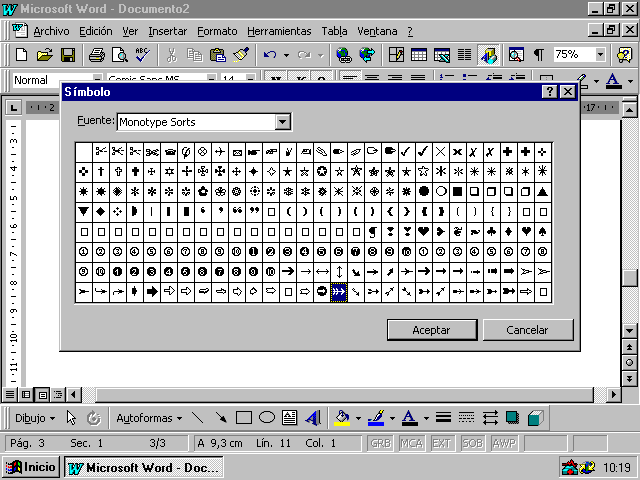640x480 pixels.
Task: Open the Undo history dropdown arrow
Action: [287, 55]
